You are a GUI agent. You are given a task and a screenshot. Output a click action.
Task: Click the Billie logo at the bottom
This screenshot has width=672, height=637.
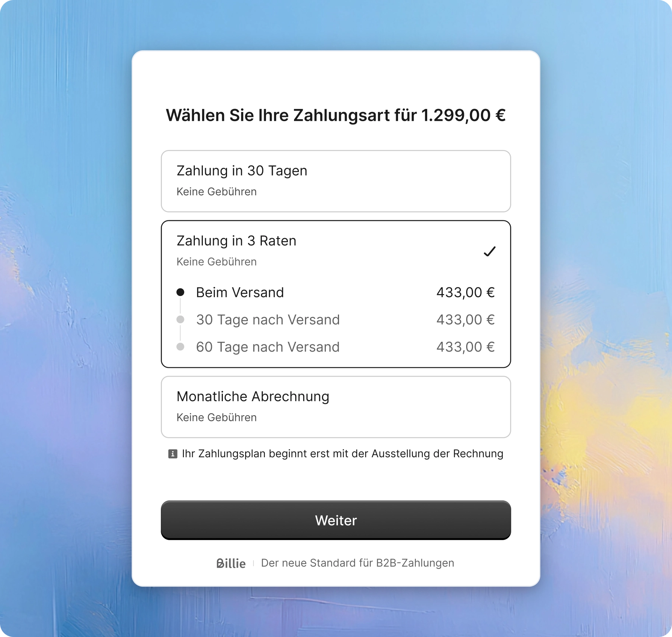point(231,563)
